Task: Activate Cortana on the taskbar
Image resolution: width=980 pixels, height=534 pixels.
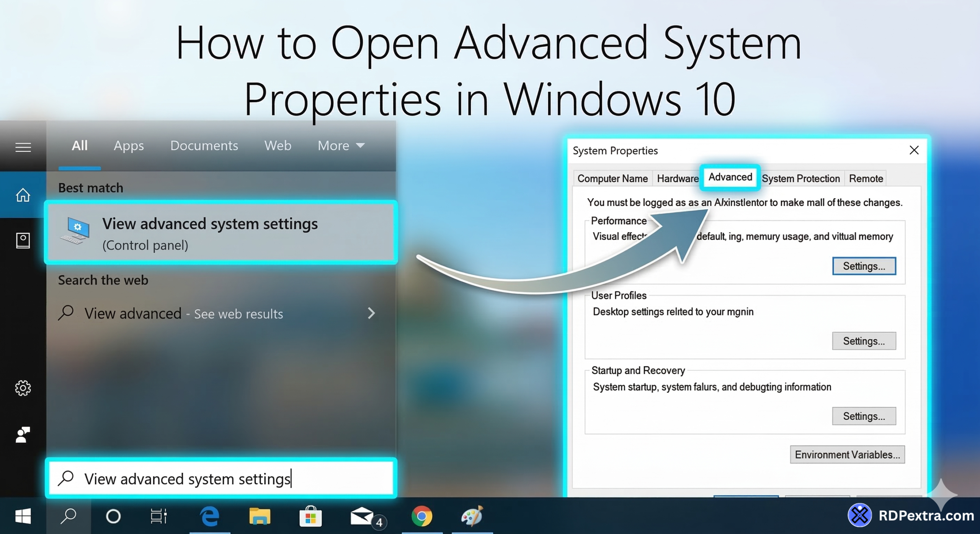Action: point(113,516)
